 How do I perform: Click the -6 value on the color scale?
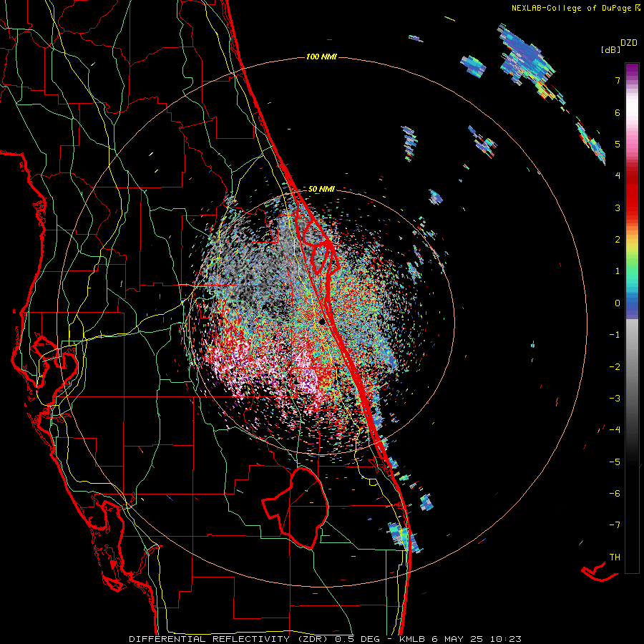615,494
